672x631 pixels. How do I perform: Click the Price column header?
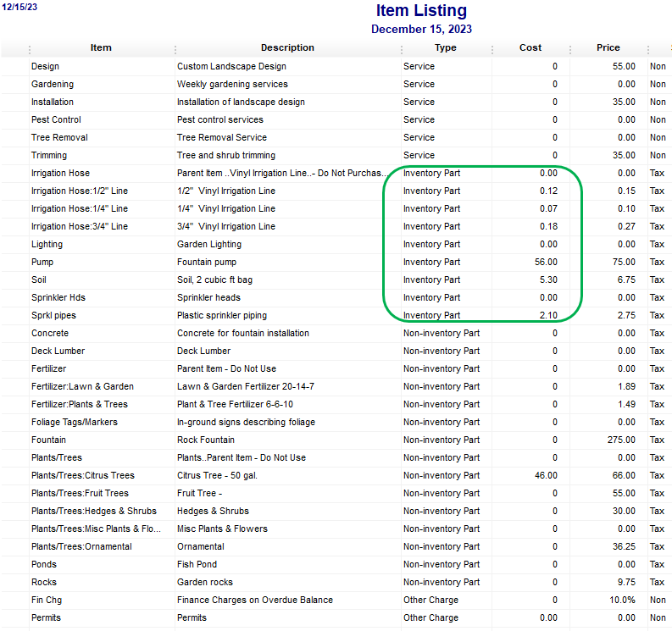[608, 47]
